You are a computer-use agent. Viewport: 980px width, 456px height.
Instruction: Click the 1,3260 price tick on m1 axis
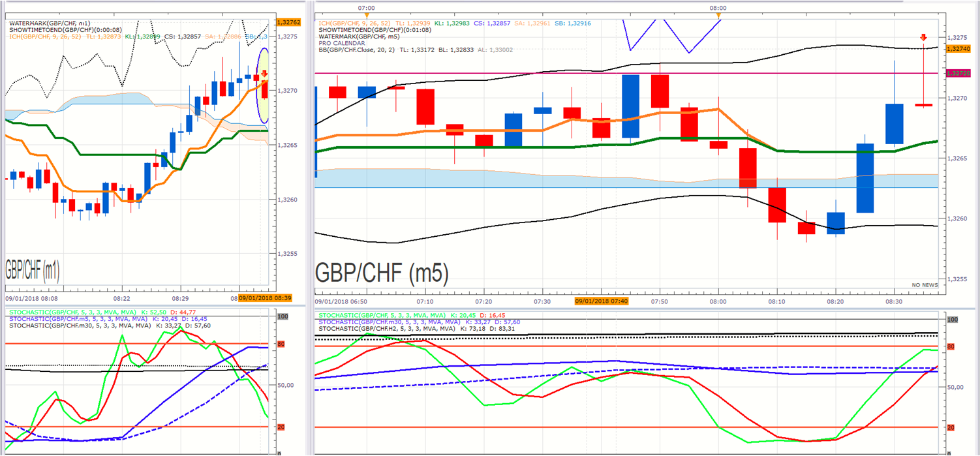click(288, 200)
